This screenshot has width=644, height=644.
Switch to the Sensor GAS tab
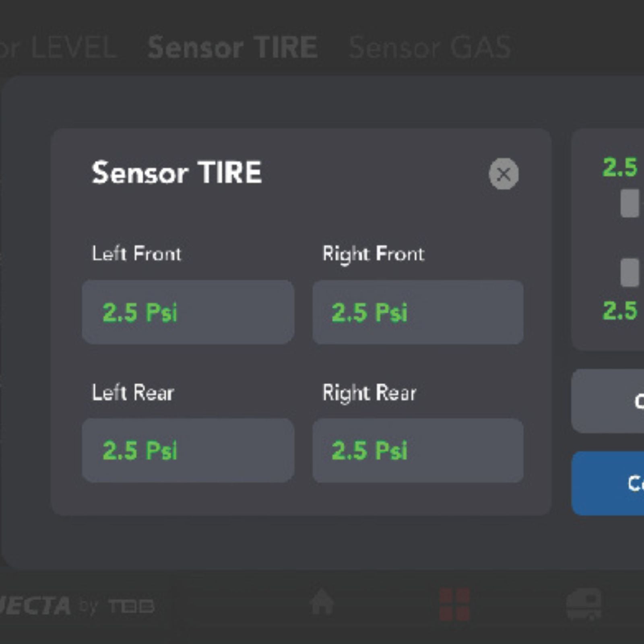(x=430, y=47)
